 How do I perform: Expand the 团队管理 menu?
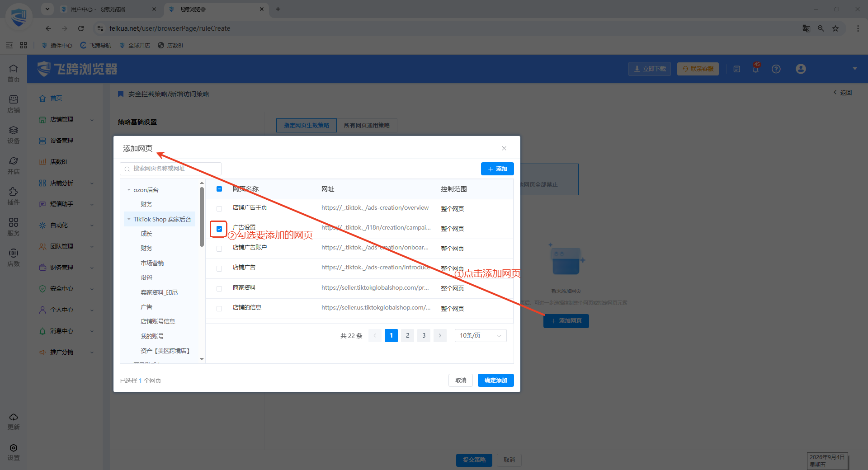(x=66, y=246)
